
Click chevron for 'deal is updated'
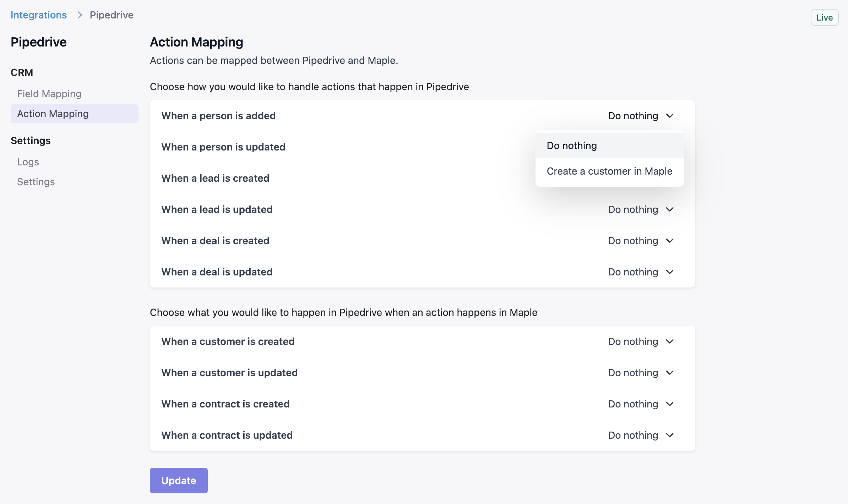coord(670,272)
